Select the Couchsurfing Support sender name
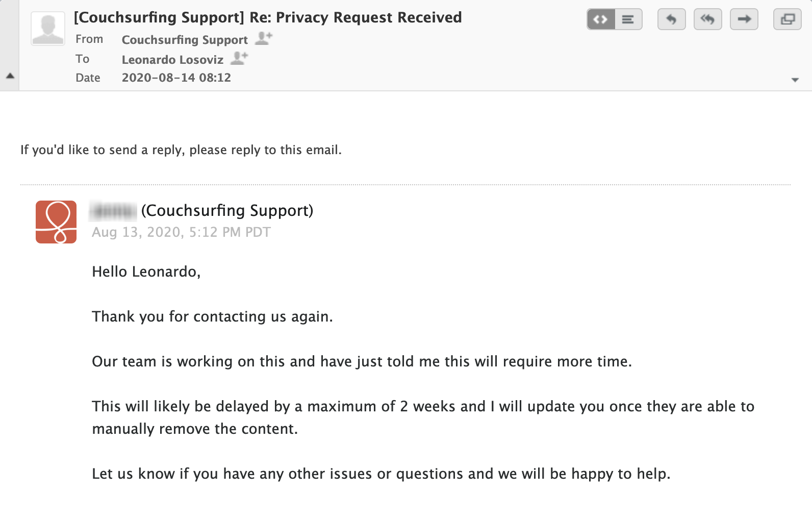 coord(185,40)
